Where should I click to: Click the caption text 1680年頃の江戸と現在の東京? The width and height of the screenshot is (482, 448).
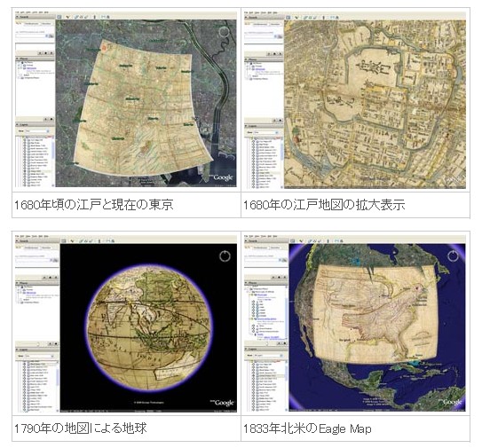tap(94, 205)
